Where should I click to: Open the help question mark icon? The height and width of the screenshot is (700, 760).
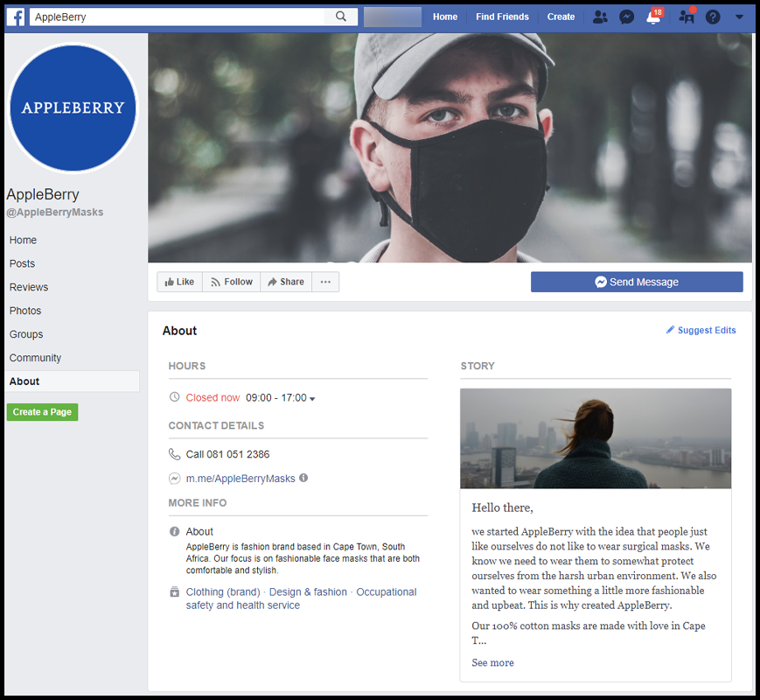click(713, 17)
